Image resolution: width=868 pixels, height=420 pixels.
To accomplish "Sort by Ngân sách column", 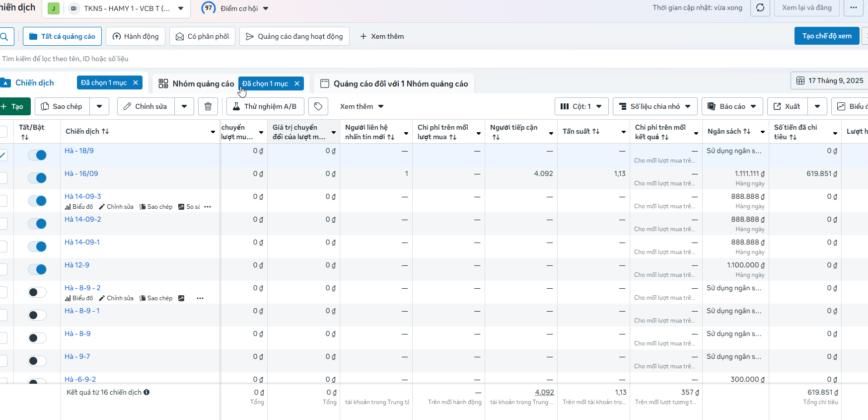I will [747, 132].
